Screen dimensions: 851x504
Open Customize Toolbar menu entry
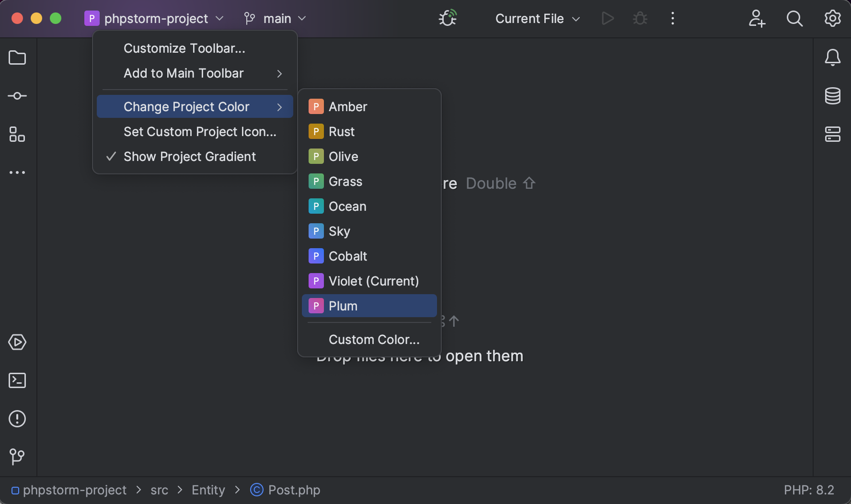tap(184, 48)
